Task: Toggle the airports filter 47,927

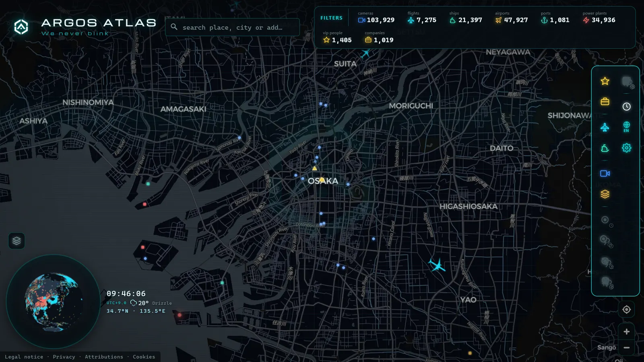Action: [x=511, y=17]
